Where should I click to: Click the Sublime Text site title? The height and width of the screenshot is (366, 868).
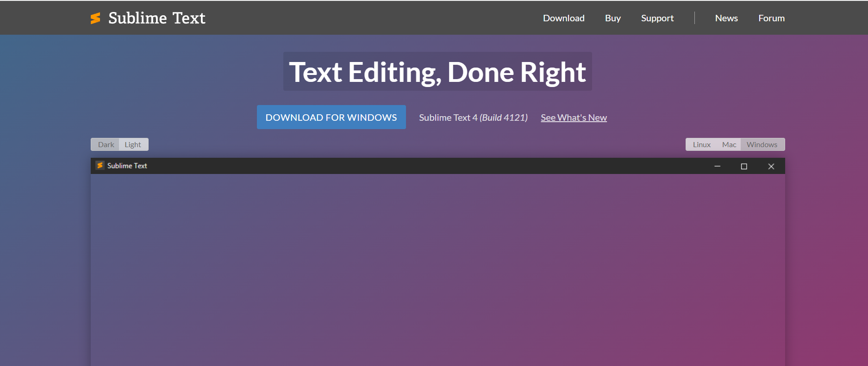tap(157, 18)
